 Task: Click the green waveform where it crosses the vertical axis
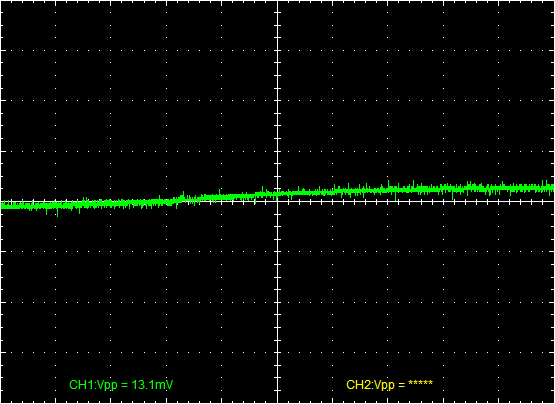coord(278,194)
